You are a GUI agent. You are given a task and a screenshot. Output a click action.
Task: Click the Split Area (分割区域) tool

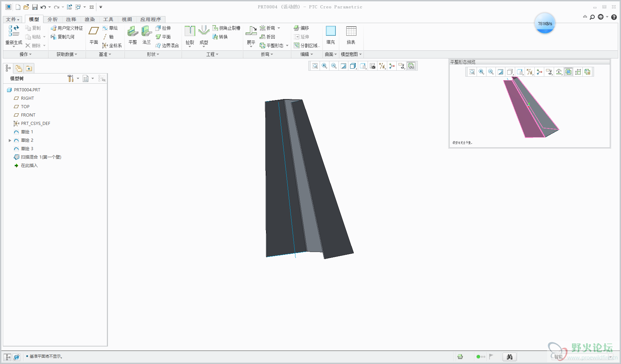[x=307, y=45]
